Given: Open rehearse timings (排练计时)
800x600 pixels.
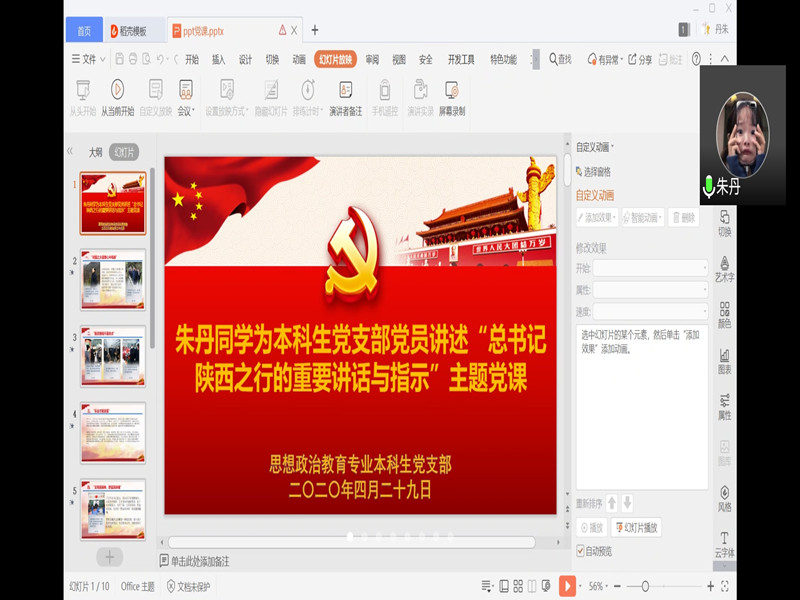Looking at the screenshot, I should pyautogui.click(x=308, y=97).
